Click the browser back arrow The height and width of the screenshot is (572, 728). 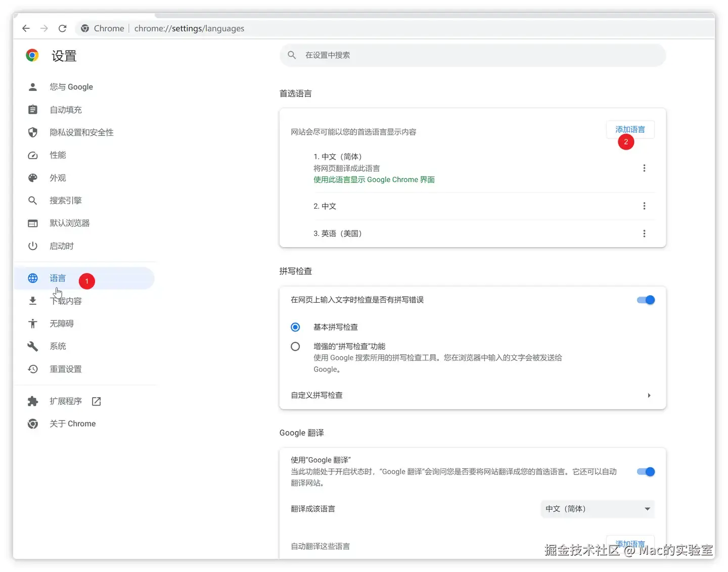coord(26,28)
